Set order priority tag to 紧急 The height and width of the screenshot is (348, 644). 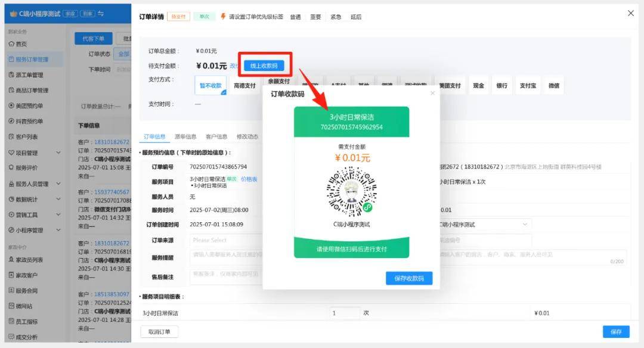336,17
